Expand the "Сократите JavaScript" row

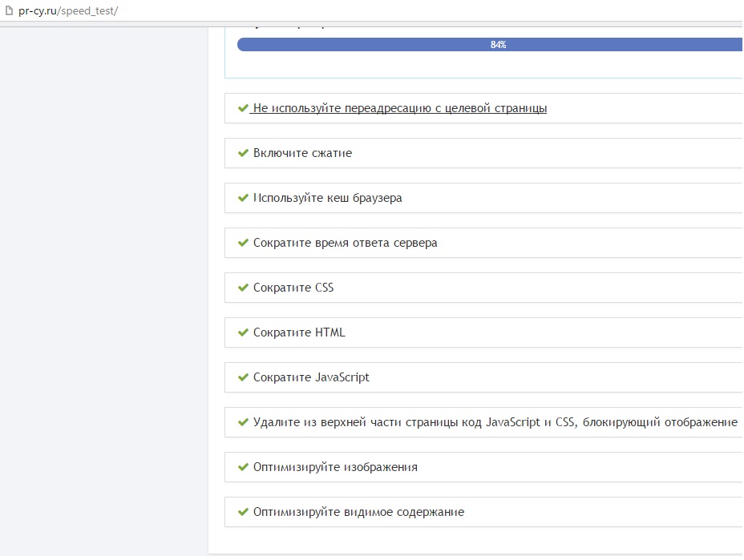483,377
